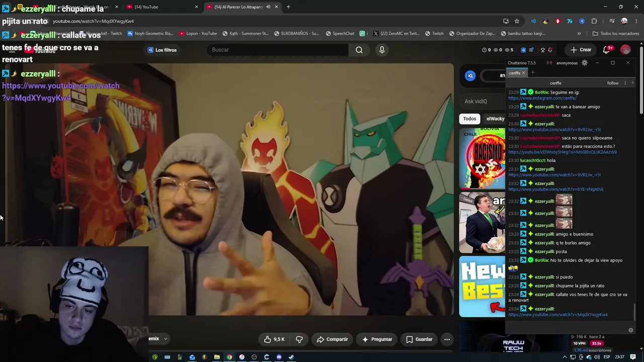The height and width of the screenshot is (362, 644).
Task: Click the vidIQ extension icon in Chrome toolbar
Action: point(582,21)
